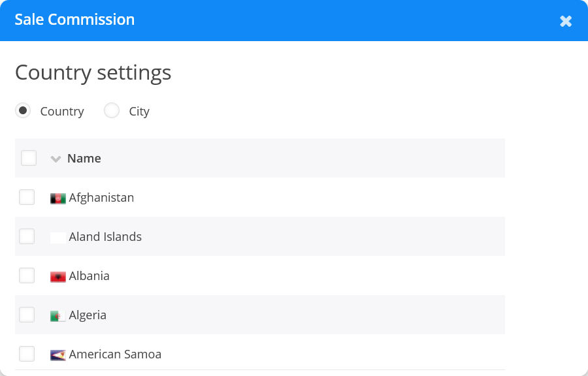The image size is (588, 376).
Task: Click the Albania flag icon
Action: click(x=58, y=277)
